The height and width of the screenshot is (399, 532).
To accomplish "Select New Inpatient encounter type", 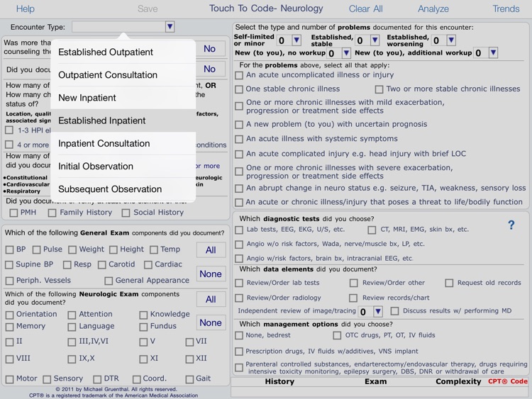I will (123, 98).
